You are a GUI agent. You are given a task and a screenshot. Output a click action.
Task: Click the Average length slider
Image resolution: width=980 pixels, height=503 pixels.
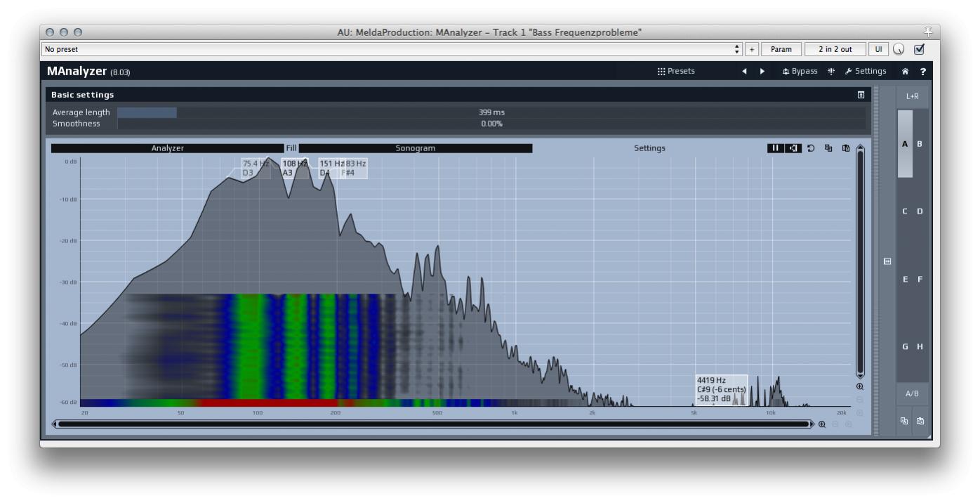[491, 112]
